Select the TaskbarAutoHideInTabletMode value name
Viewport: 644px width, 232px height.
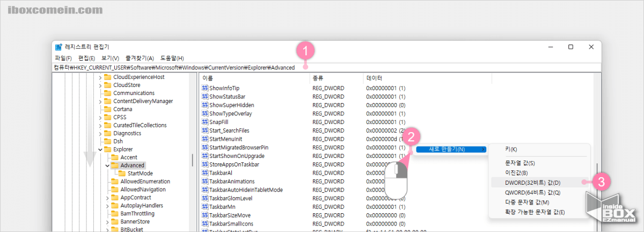(246, 190)
